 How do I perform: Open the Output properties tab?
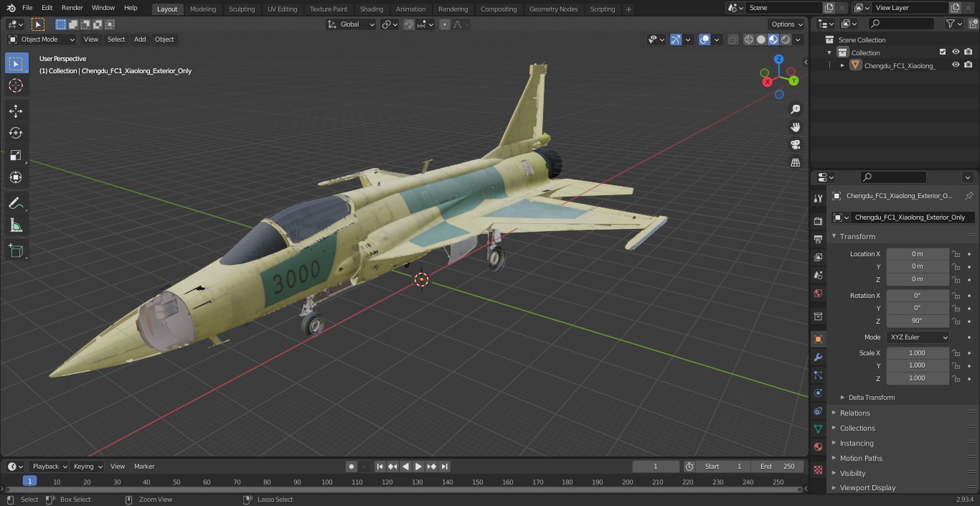point(818,239)
